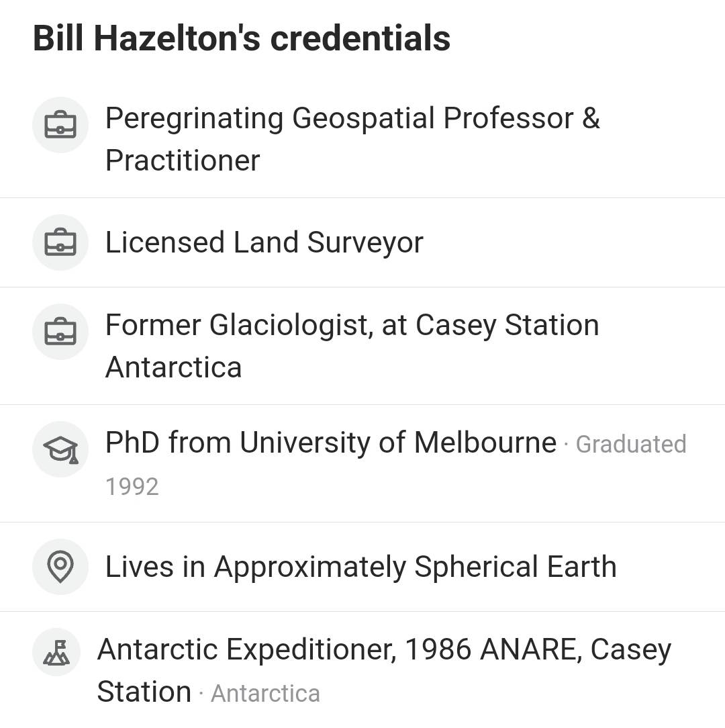Tap the mountain flag expedition icon
Screen dimensions: 725x728
point(56,651)
